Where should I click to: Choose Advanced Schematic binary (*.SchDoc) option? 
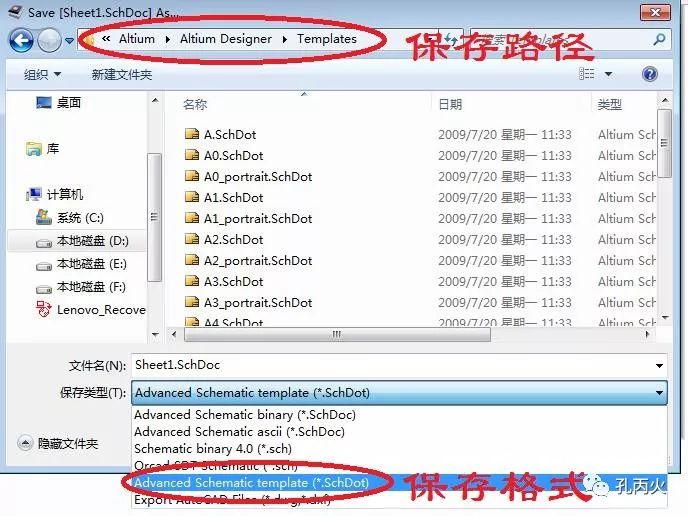(245, 414)
